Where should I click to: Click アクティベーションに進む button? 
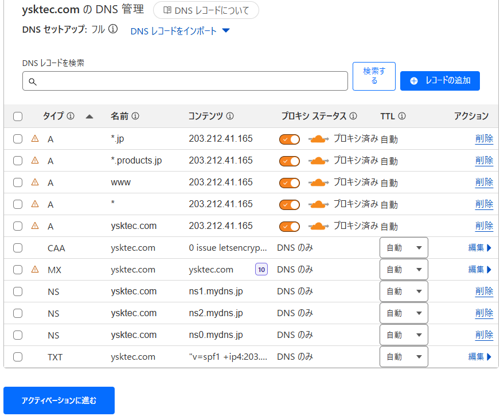[x=59, y=400]
